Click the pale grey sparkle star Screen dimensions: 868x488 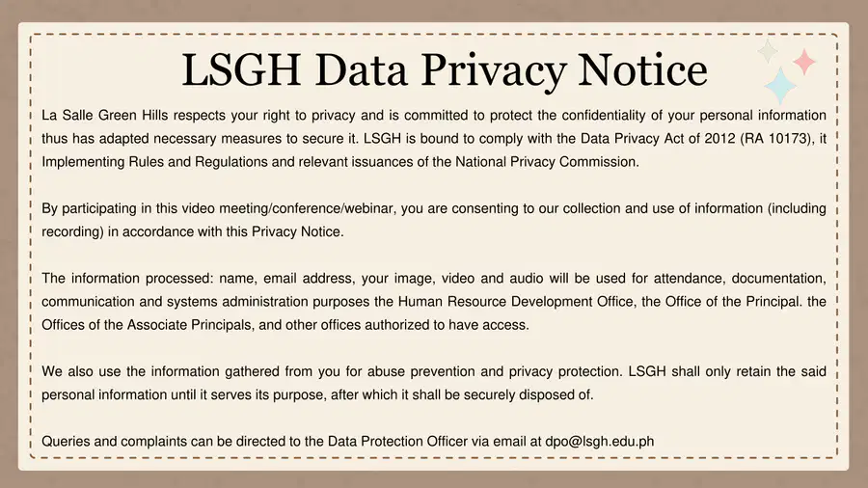click(768, 51)
